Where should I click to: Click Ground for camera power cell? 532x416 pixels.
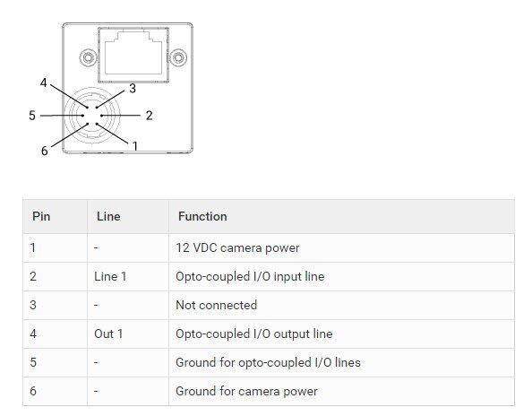(341, 391)
